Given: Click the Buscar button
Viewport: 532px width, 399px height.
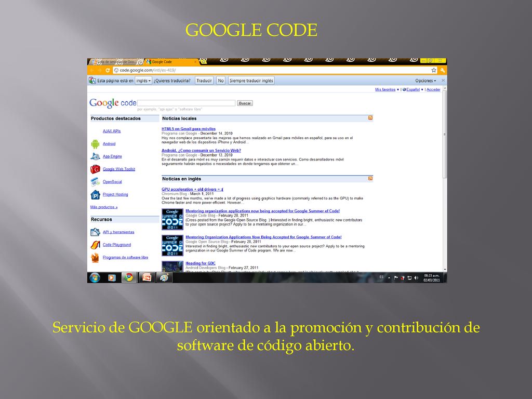Looking at the screenshot, I should pos(245,103).
